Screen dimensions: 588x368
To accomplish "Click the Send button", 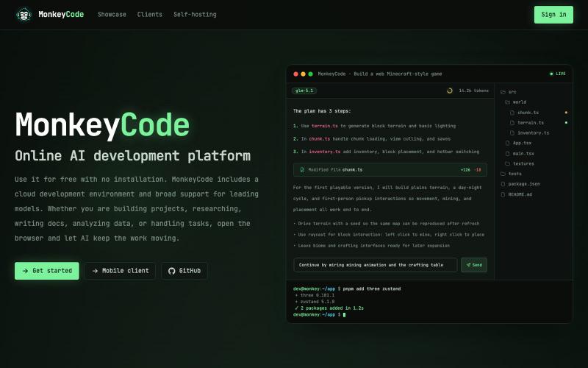I will click(x=474, y=265).
